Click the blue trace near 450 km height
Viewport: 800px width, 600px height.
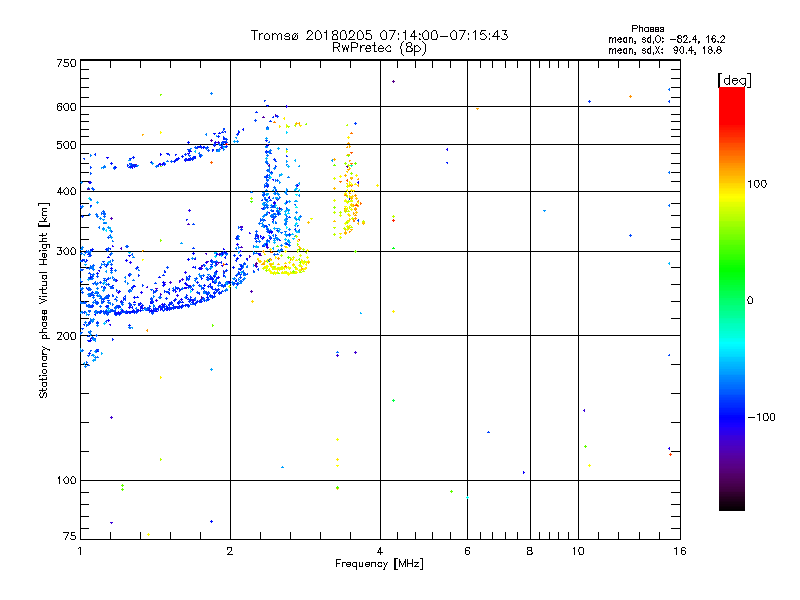pos(163,156)
